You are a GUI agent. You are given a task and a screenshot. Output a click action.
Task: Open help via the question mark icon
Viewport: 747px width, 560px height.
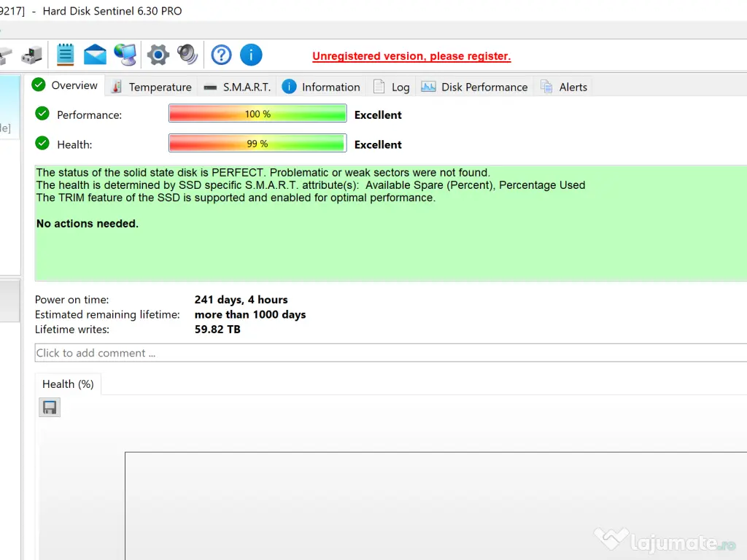click(221, 55)
